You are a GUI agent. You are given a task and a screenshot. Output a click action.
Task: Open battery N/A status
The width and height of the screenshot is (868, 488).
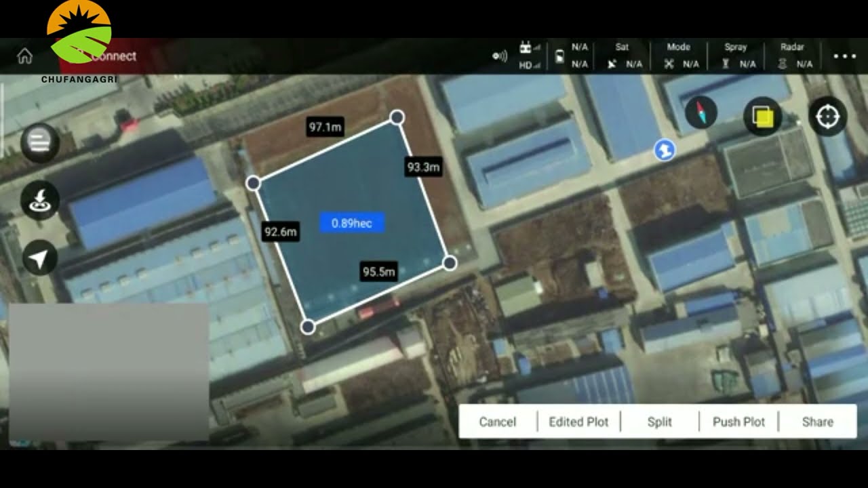coord(572,56)
